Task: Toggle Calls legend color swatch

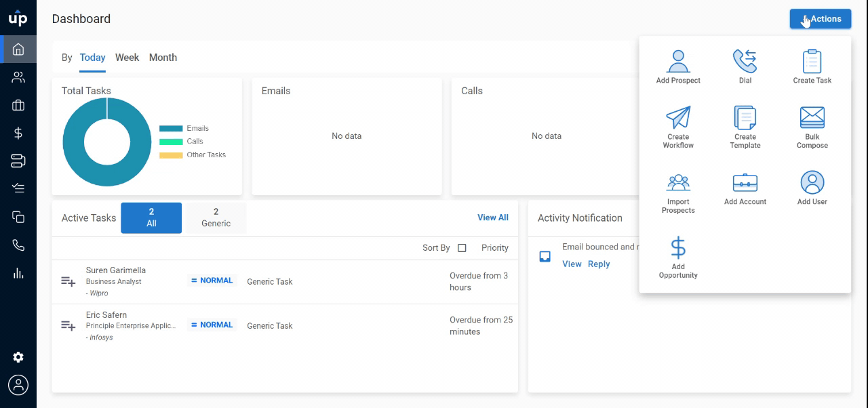Action: tap(171, 142)
